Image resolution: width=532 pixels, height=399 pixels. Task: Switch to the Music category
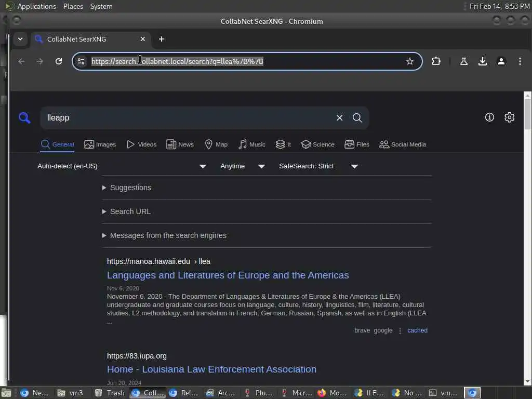click(x=252, y=144)
